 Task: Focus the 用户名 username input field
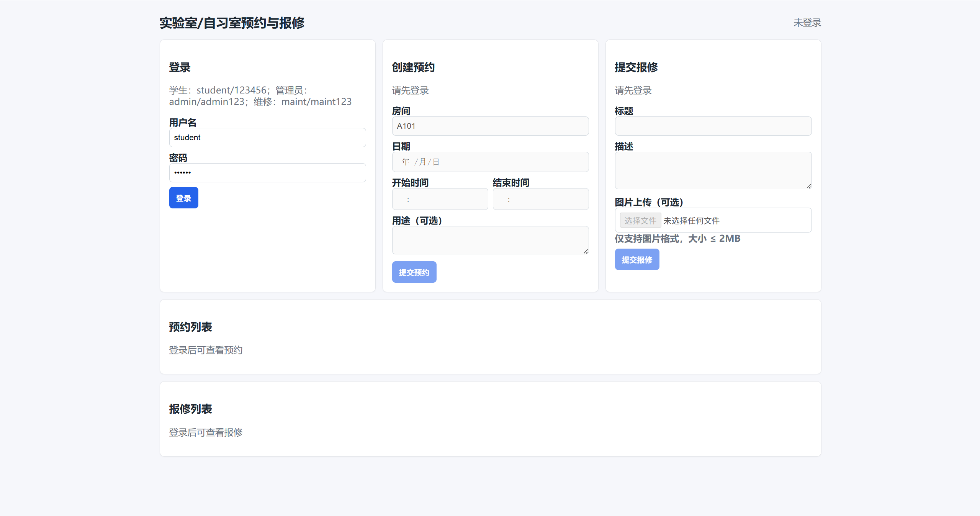(267, 138)
